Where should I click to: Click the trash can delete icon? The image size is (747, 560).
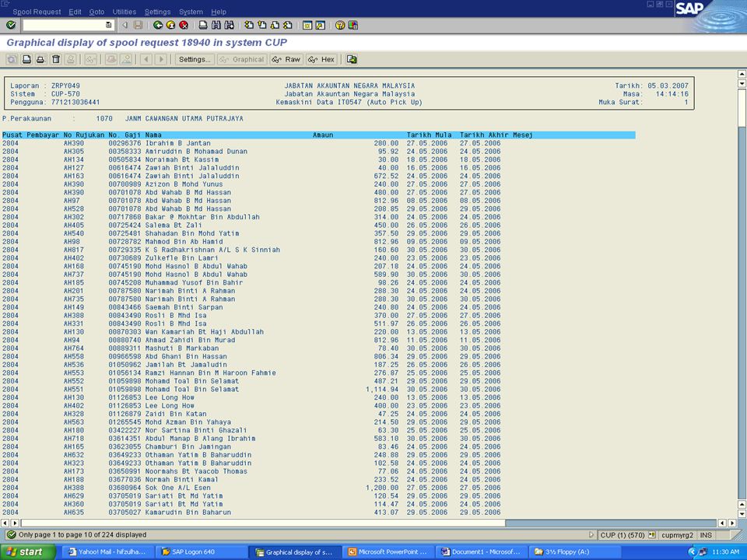tap(56, 60)
